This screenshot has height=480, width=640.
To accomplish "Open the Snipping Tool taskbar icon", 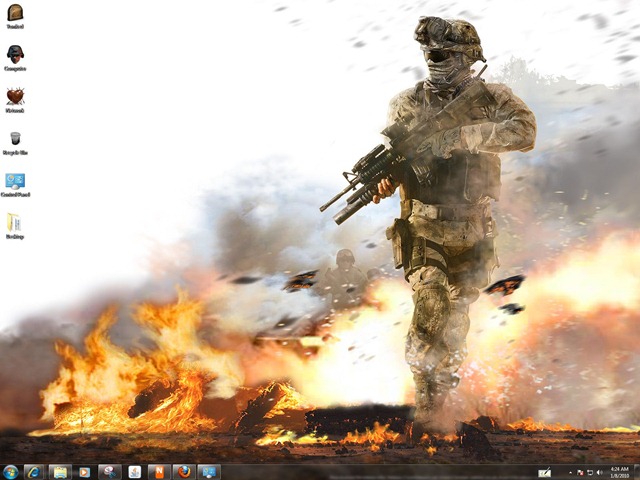I will 109,472.
